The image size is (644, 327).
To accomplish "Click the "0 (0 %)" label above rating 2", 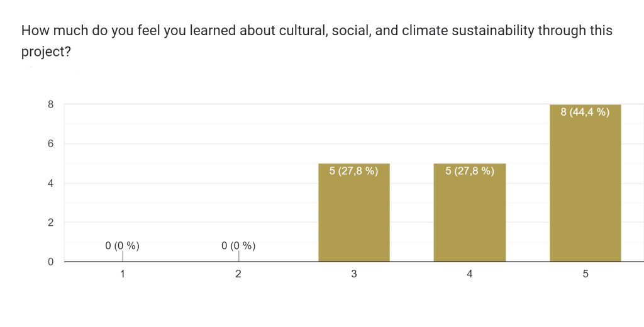I will pos(238,246).
